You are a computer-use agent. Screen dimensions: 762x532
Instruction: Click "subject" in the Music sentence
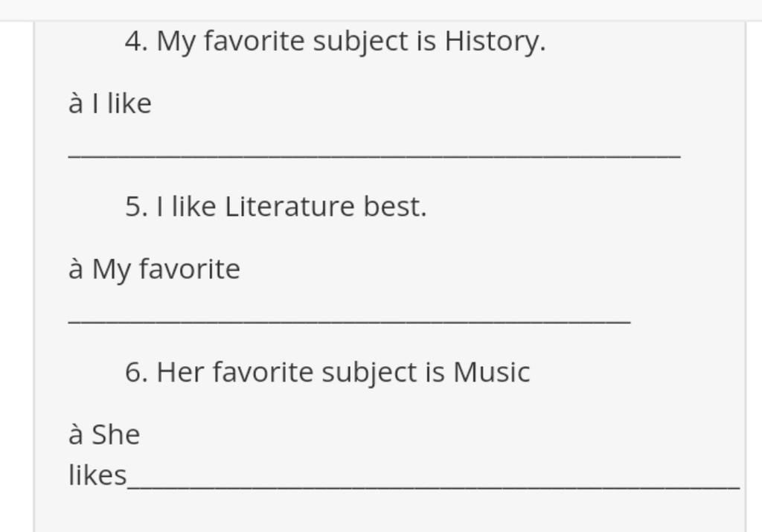369,374
